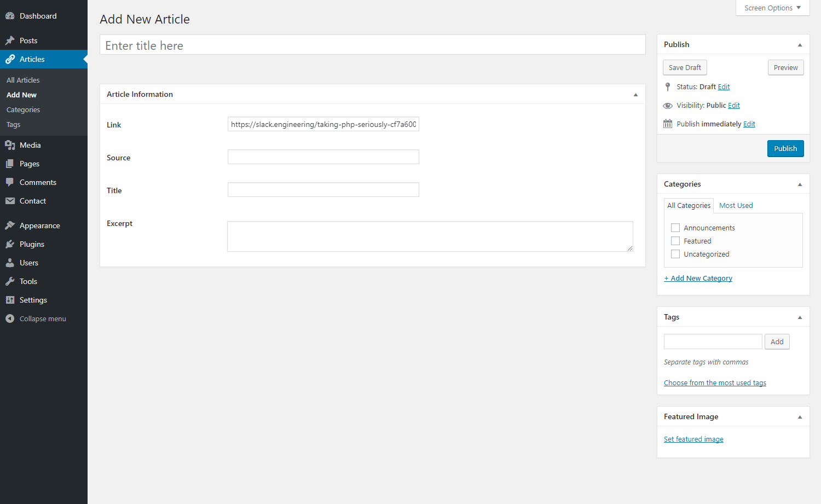The image size is (821, 504).
Task: Click the Posts pushpin icon
Action: (x=10, y=40)
